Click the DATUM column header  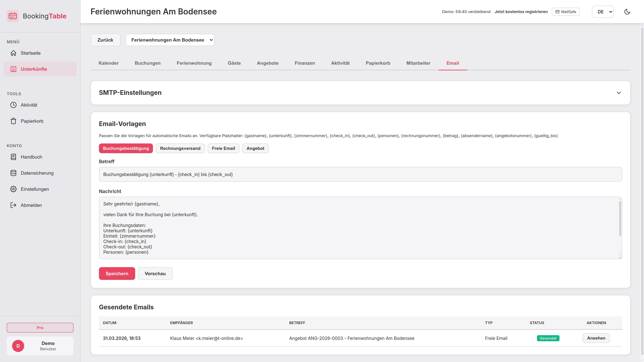(110, 323)
